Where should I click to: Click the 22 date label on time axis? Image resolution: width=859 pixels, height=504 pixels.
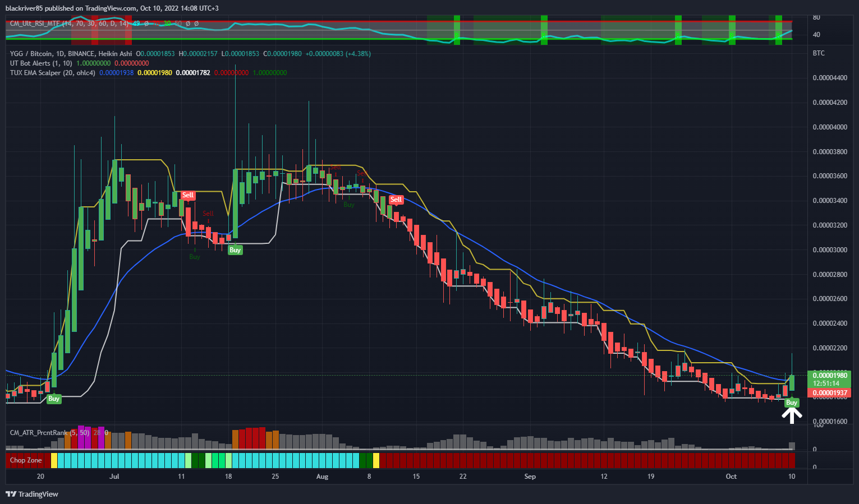463,477
